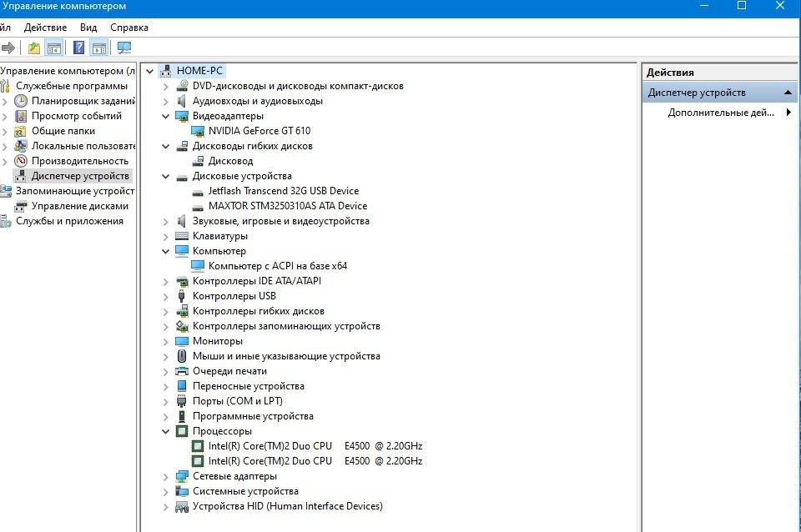Select Контроллеры запоминающих устройств category
The height and width of the screenshot is (532, 801).
pyautogui.click(x=286, y=326)
